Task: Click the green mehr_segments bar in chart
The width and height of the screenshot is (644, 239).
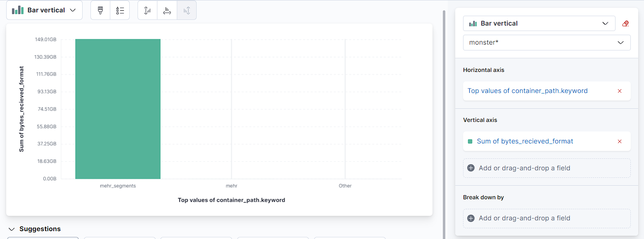Action: coord(118,109)
